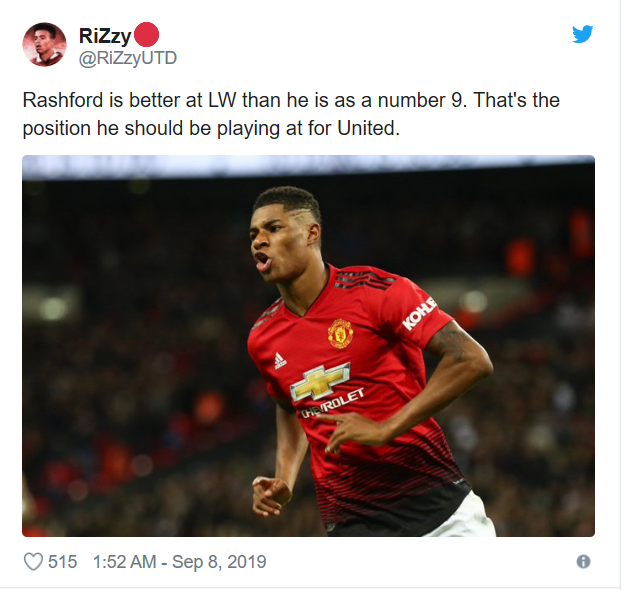The image size is (622, 590).
Task: Open the 1:52 AM - Sep 8, 2019 timestamp
Action: click(179, 561)
